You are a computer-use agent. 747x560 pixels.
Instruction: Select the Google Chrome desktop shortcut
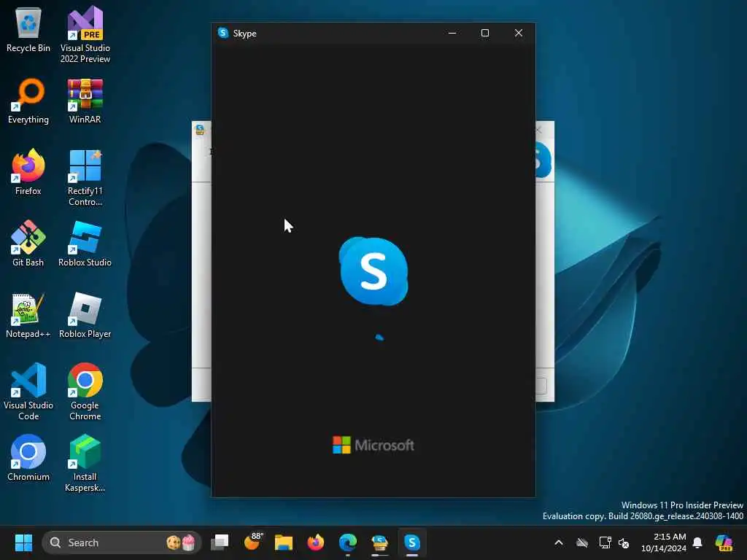click(x=85, y=392)
